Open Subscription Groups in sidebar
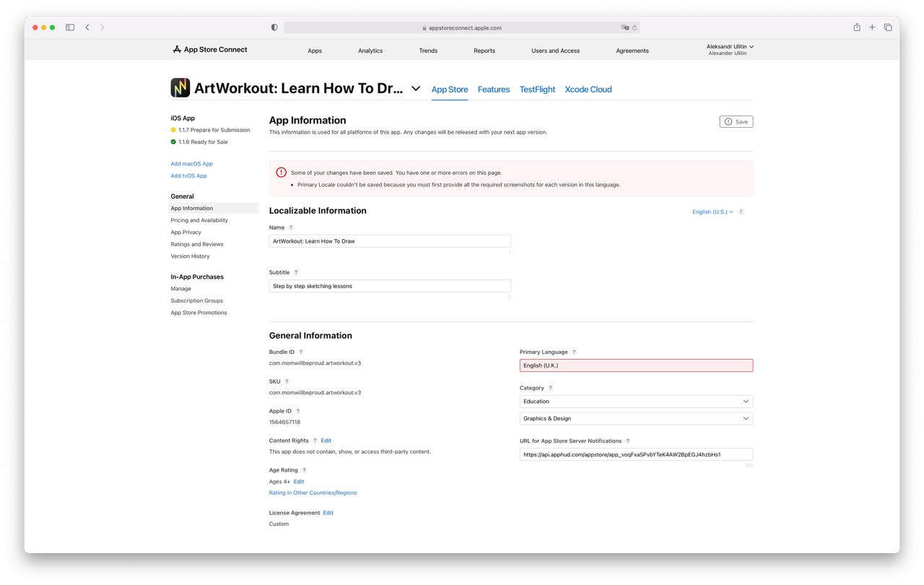Viewport: 924px width, 585px height. 197,300
